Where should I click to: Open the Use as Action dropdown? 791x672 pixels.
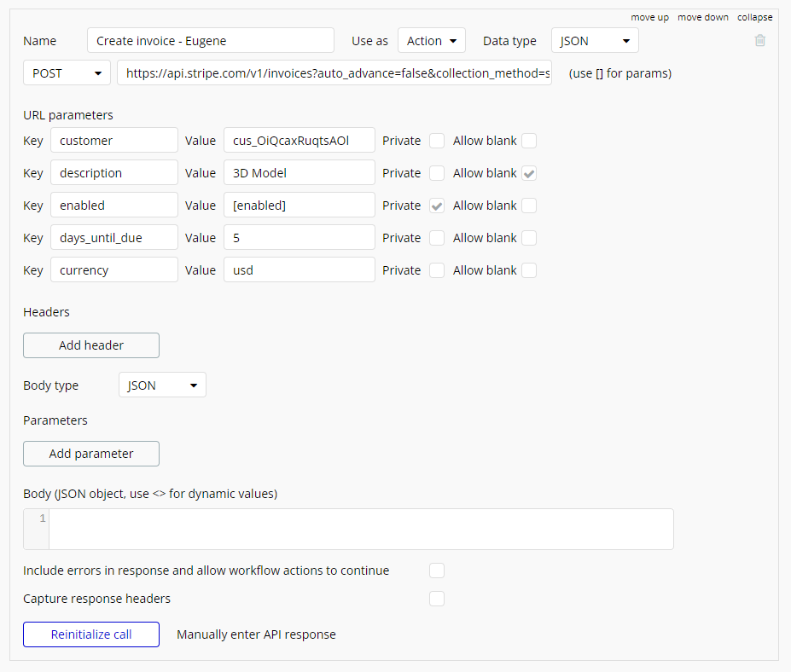(x=431, y=41)
